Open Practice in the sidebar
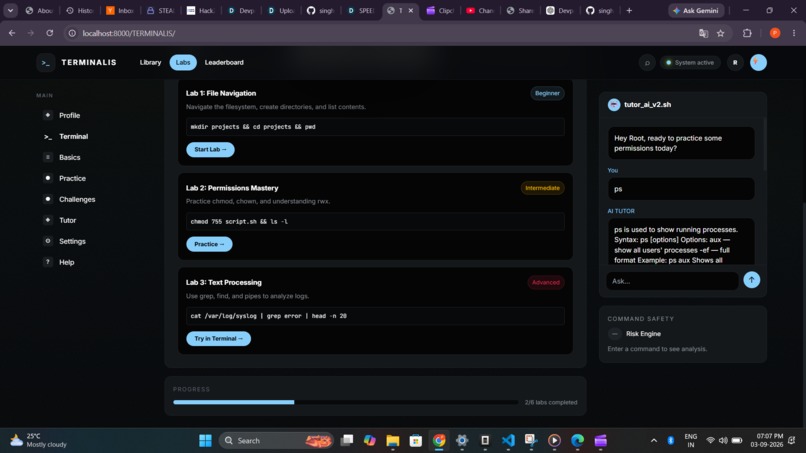This screenshot has height=453, width=806. [x=72, y=178]
